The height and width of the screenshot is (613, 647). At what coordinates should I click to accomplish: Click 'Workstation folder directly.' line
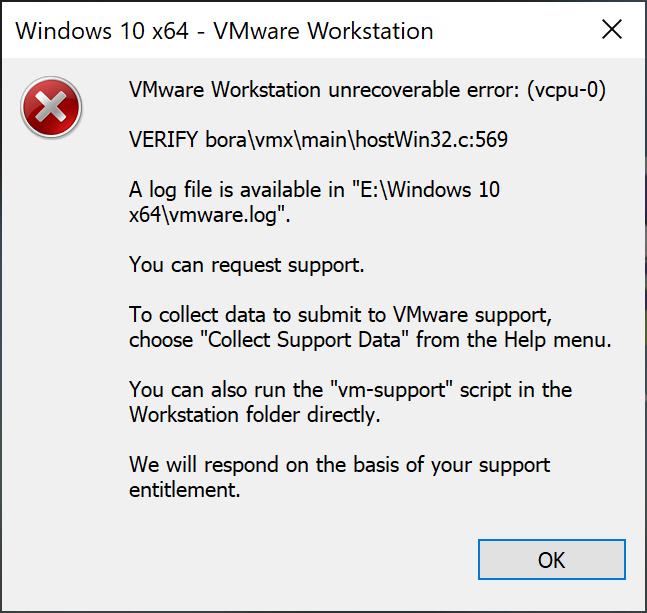tap(254, 415)
